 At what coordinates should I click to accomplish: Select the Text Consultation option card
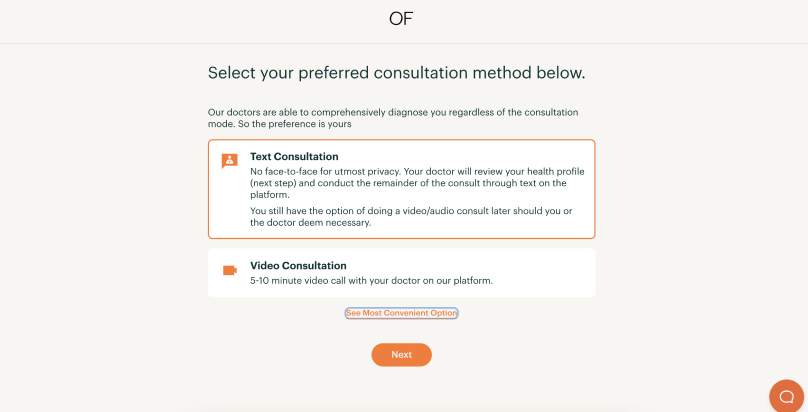pos(401,189)
